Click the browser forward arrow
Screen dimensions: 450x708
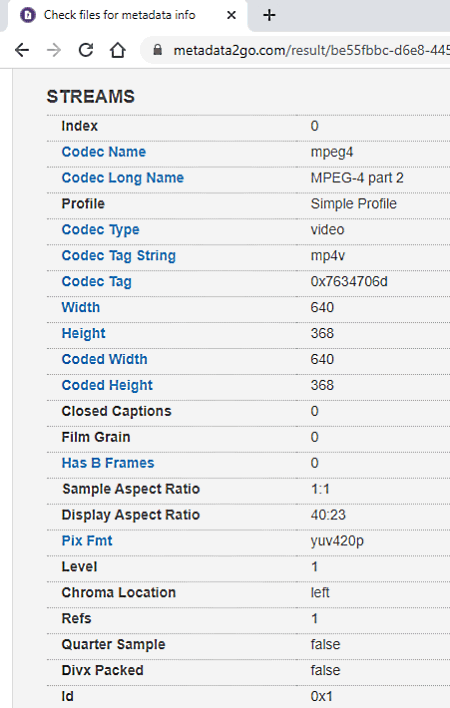[x=54, y=50]
